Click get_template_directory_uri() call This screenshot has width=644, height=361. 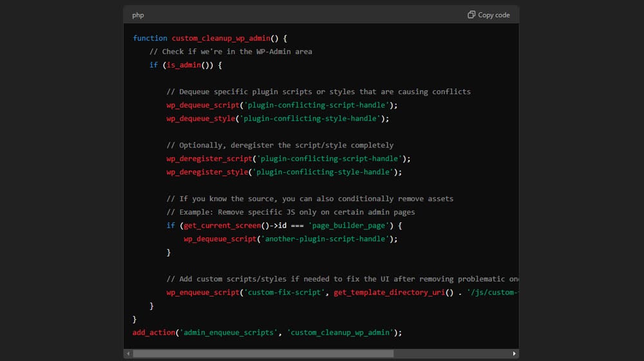click(393, 292)
